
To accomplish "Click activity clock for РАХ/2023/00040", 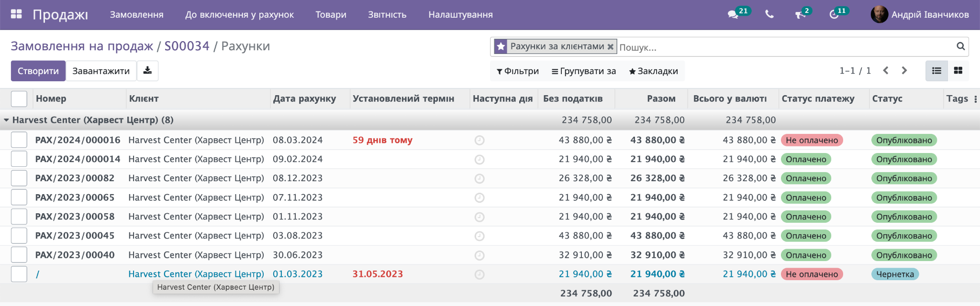I will click(x=479, y=255).
